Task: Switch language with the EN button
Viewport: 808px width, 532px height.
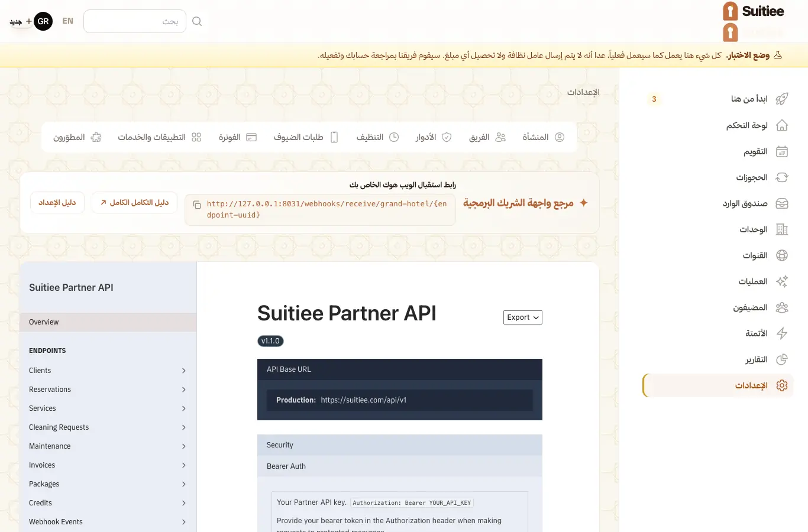Action: click(x=68, y=21)
